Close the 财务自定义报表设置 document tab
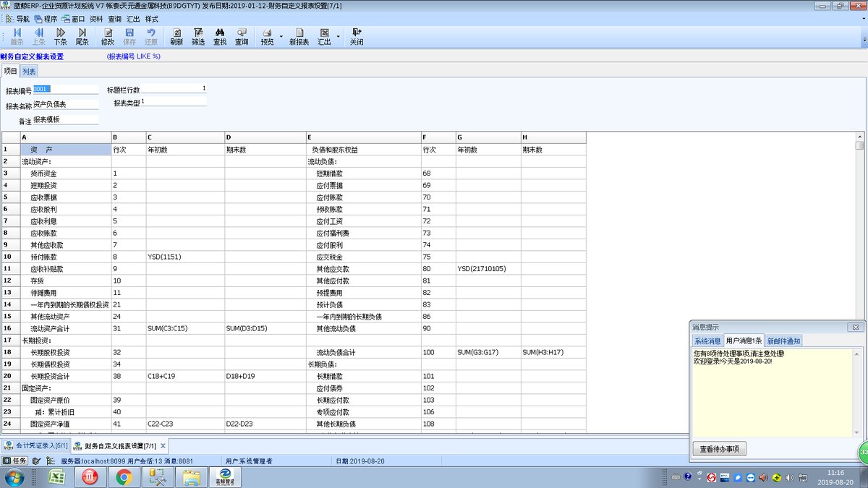 coord(163,446)
